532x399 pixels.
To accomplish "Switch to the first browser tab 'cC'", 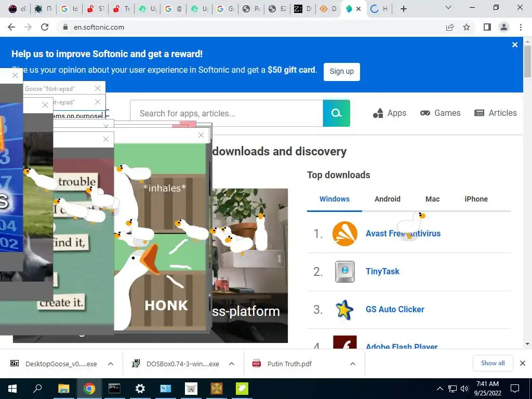I will [17, 9].
